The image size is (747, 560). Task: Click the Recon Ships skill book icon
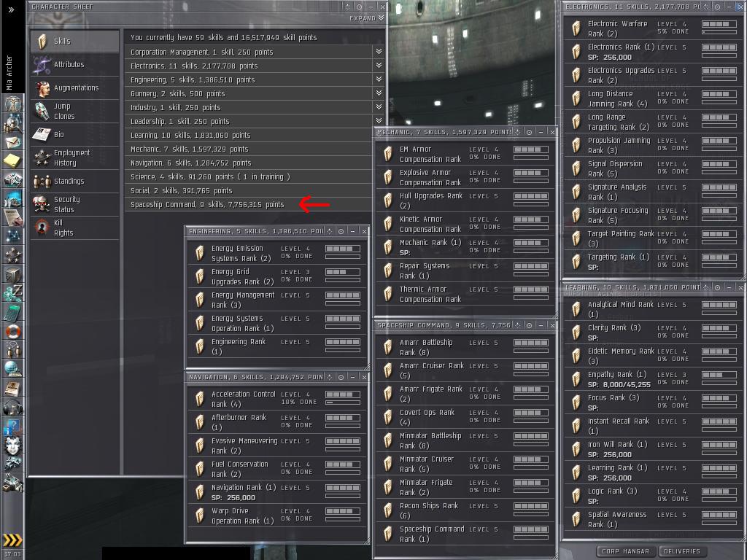pyautogui.click(x=388, y=510)
